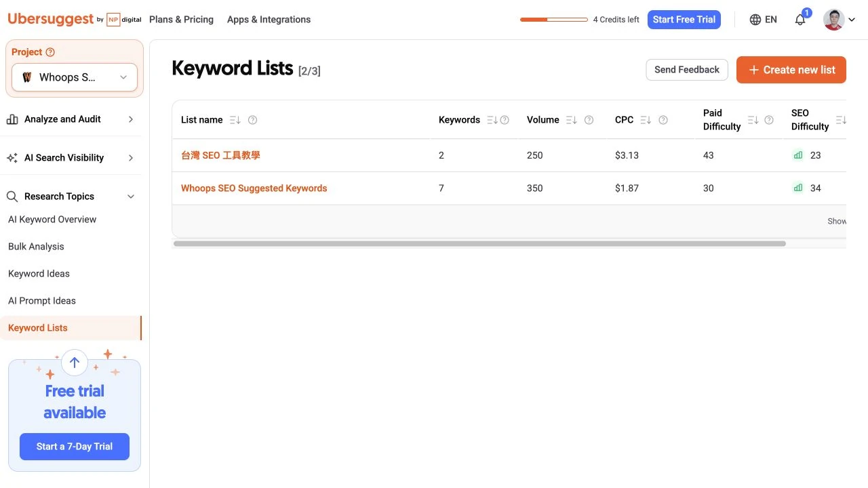This screenshot has width=868, height=488.
Task: Open the EN language selector
Action: pyautogui.click(x=764, y=20)
